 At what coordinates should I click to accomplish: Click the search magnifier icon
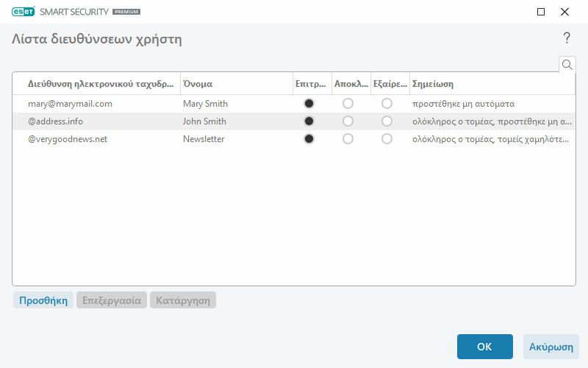(x=567, y=65)
